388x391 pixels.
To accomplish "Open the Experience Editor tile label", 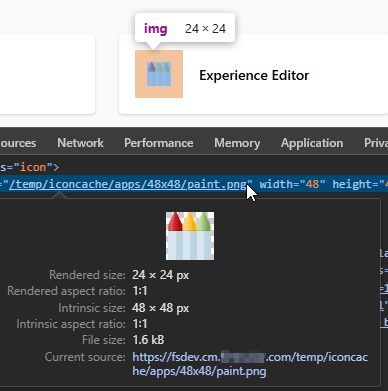I will [x=254, y=75].
